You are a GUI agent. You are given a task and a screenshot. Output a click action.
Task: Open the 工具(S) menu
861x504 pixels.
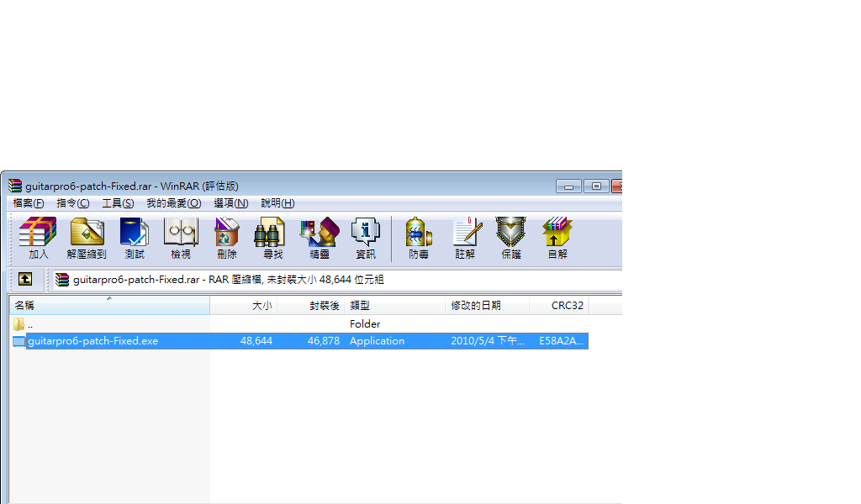tap(118, 203)
